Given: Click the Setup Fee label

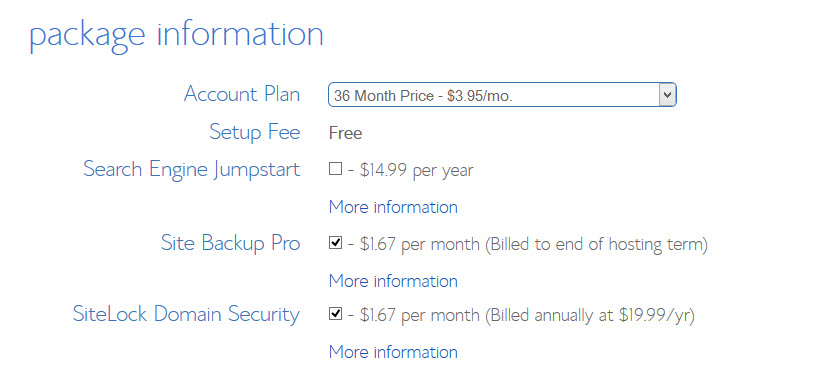Looking at the screenshot, I should (x=255, y=132).
